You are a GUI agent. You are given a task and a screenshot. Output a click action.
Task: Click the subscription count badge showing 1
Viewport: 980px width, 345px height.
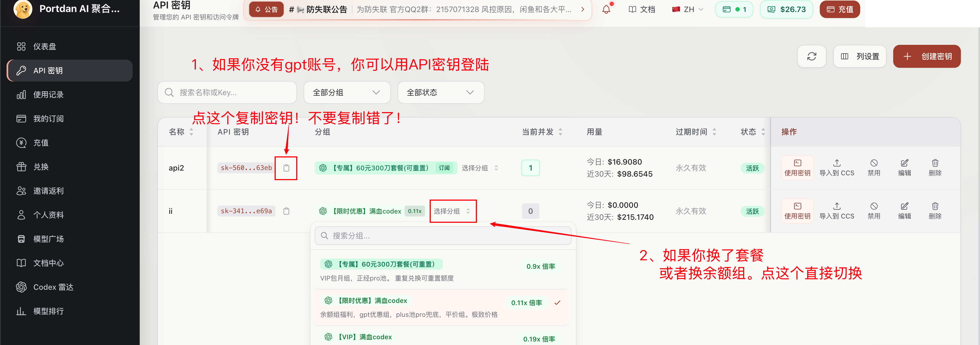click(x=734, y=9)
